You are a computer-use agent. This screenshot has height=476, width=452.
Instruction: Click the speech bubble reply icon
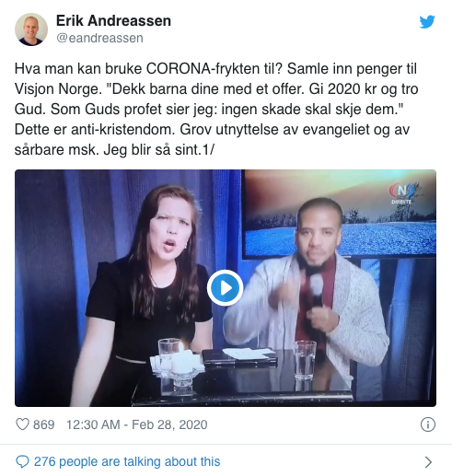(22, 462)
